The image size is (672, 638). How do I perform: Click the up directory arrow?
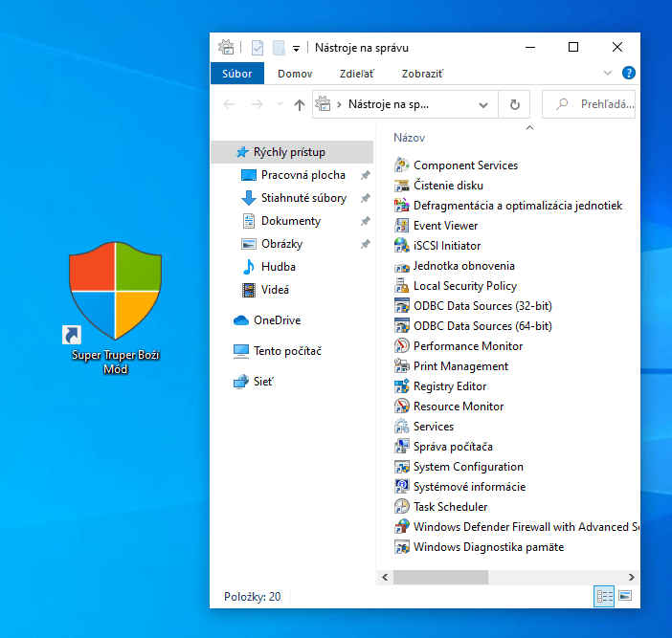300,105
